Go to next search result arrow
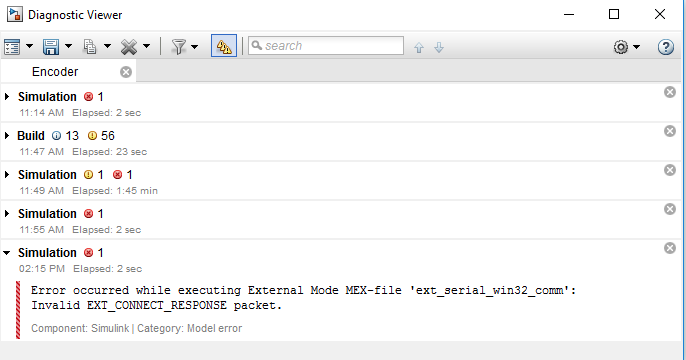The width and height of the screenshot is (686, 360). coord(439,47)
